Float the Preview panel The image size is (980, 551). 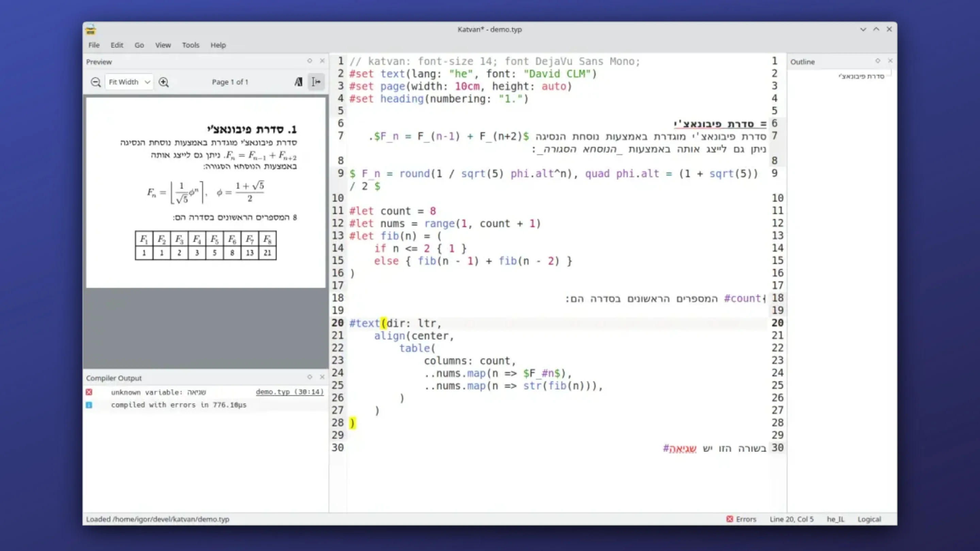(x=310, y=61)
